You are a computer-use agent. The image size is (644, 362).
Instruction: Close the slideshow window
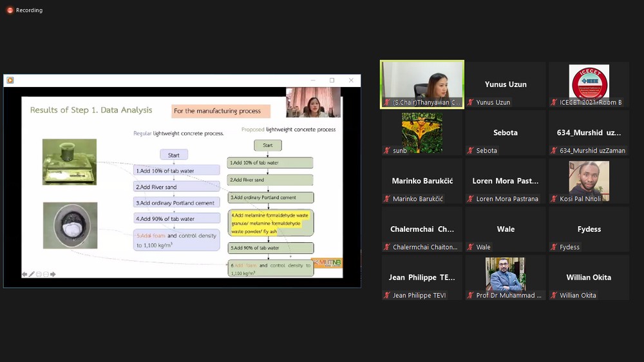(351, 81)
